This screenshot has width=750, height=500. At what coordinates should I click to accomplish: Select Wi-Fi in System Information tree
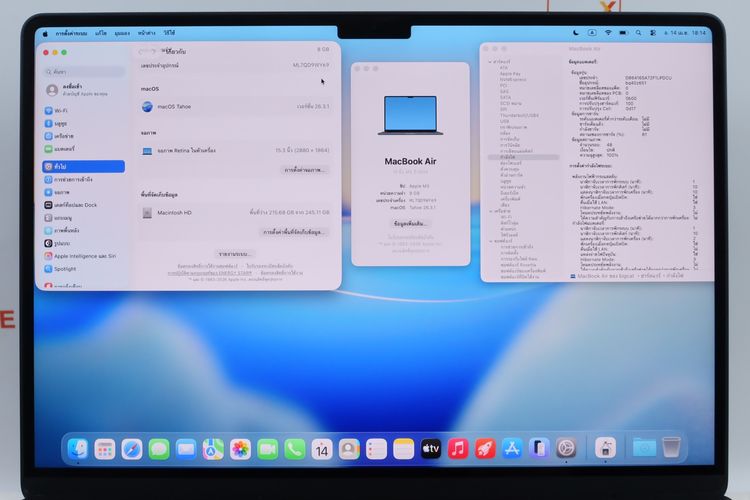click(506, 217)
